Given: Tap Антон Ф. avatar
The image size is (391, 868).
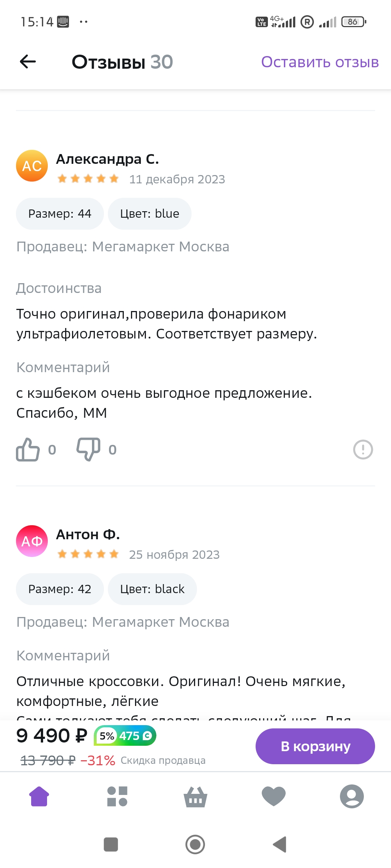Looking at the screenshot, I should [32, 541].
